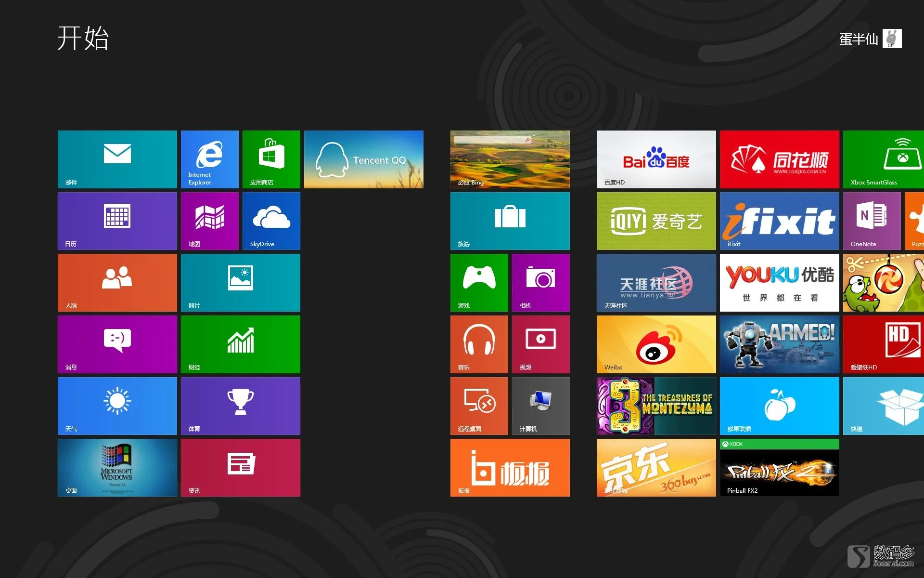Open the Computer (计算机) tile
The width and height of the screenshot is (924, 578).
541,406
